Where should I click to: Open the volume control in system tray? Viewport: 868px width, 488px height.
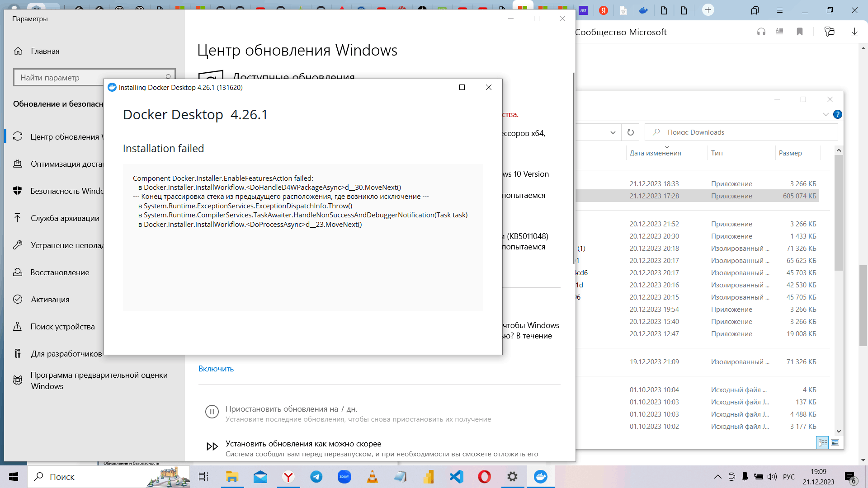(x=772, y=477)
